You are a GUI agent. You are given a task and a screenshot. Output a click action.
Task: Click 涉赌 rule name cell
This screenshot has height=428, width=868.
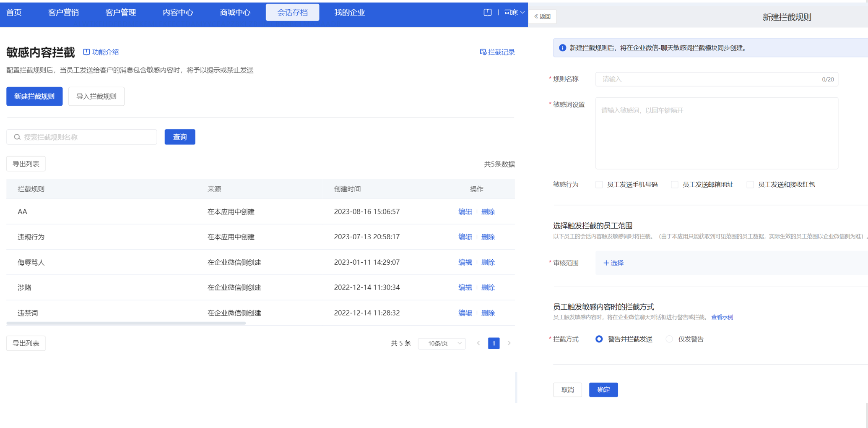coord(24,287)
